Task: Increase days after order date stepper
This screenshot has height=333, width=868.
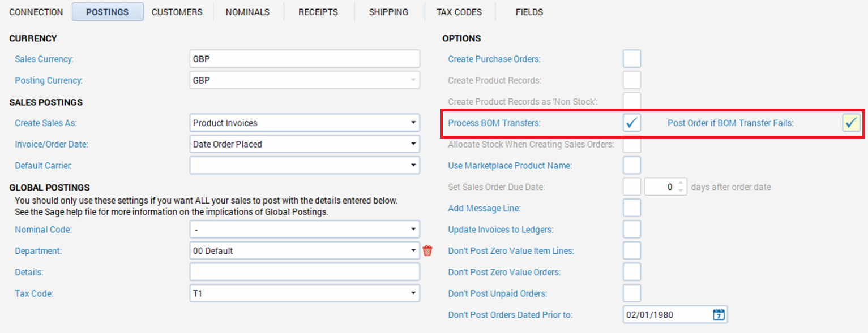Action: coord(681,183)
